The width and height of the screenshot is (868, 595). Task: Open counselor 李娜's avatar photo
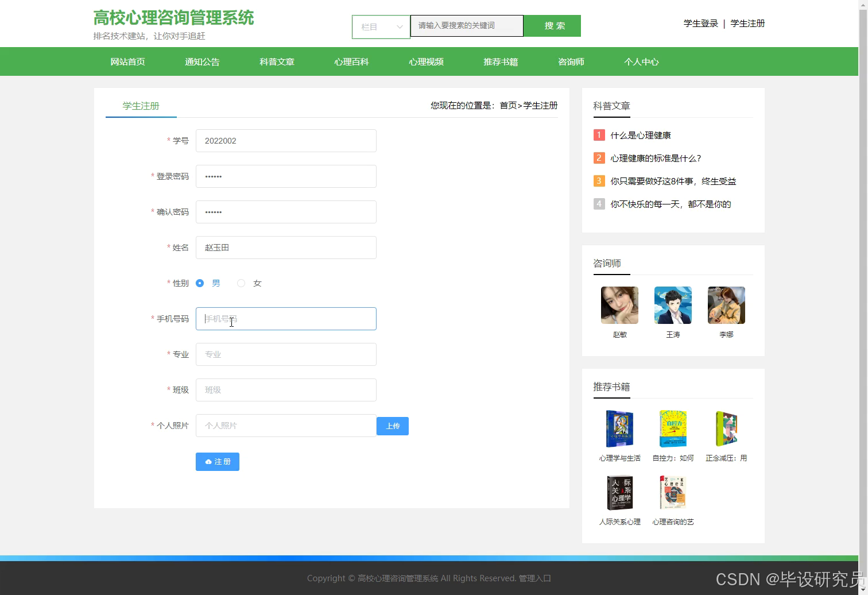(726, 306)
